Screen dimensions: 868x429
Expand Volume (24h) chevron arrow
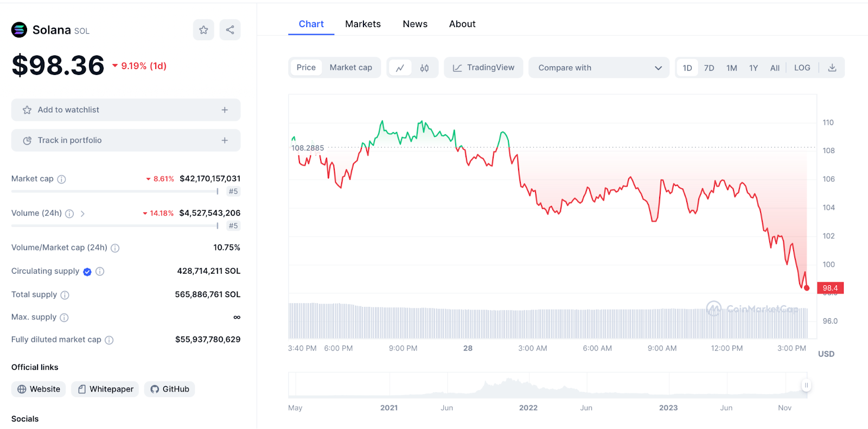[82, 214]
